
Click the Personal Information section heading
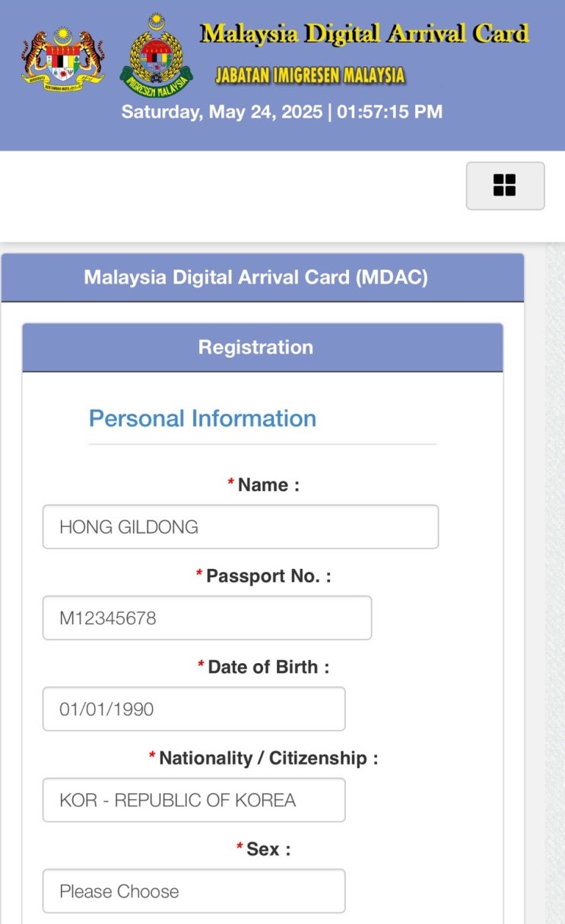(x=202, y=418)
